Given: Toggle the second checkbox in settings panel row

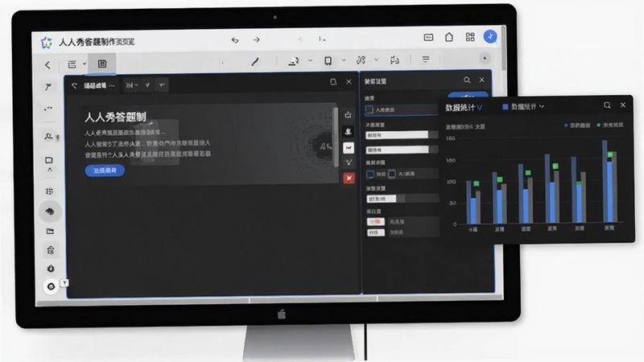Looking at the screenshot, I should click(392, 174).
